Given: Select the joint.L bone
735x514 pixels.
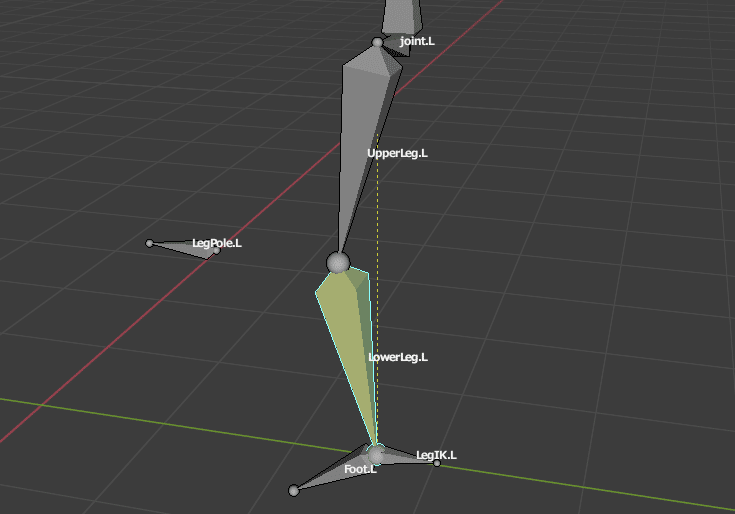Looking at the screenshot, I should (x=396, y=47).
